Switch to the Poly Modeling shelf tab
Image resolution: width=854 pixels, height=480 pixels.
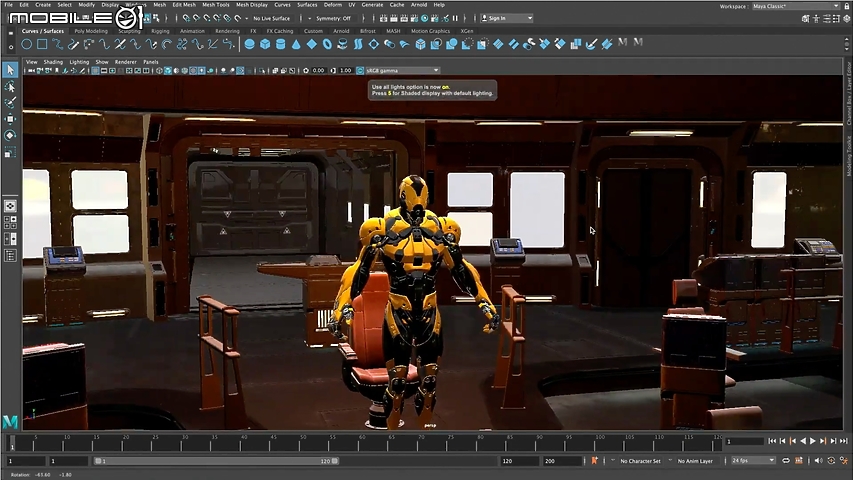point(91,32)
